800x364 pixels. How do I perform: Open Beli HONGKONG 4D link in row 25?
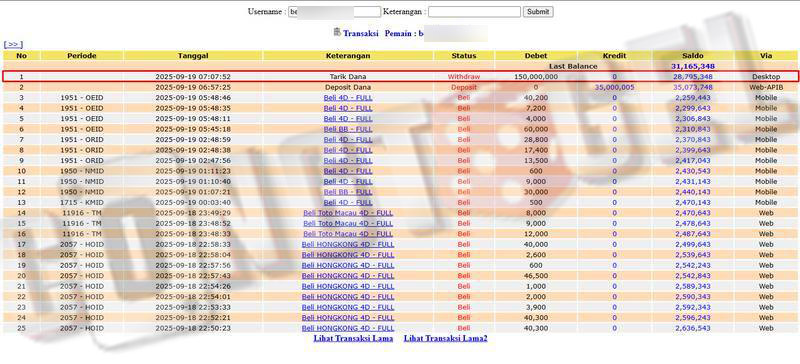(348, 328)
